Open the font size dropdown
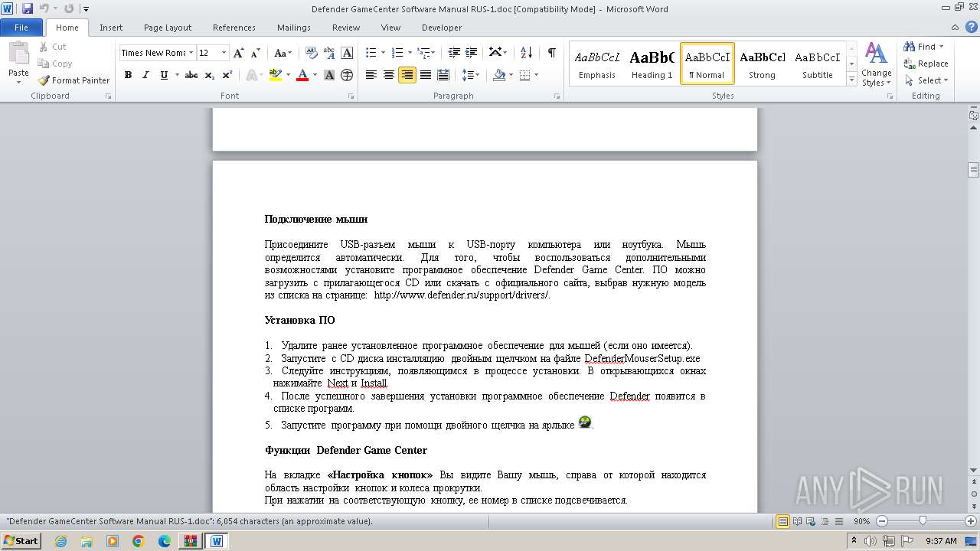 pos(224,53)
